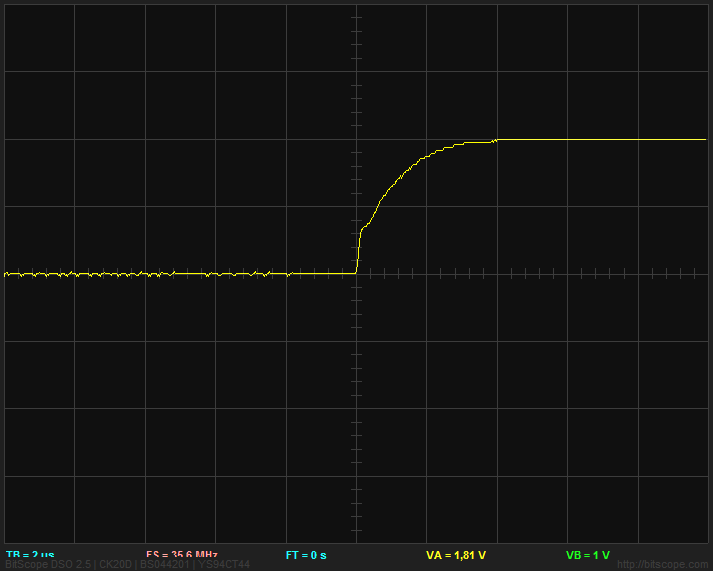Click the YS94CT44 code in status bar

223,565
